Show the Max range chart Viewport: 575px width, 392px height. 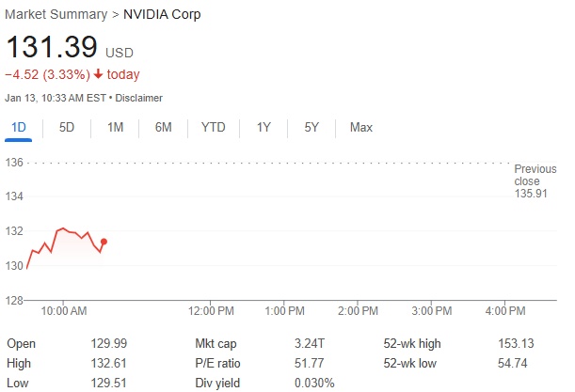click(361, 127)
